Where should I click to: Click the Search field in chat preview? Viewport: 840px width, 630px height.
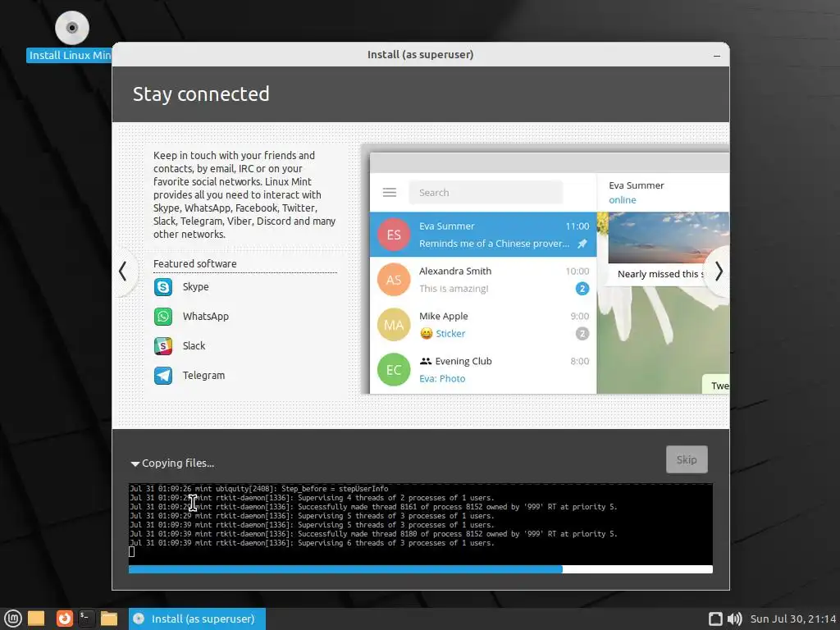[486, 192]
